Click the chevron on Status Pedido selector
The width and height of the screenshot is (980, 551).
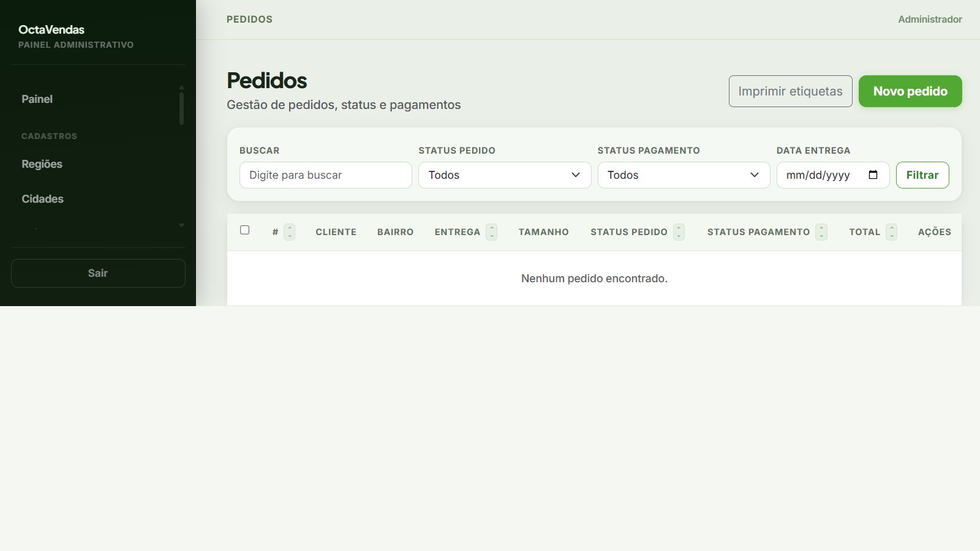point(575,175)
